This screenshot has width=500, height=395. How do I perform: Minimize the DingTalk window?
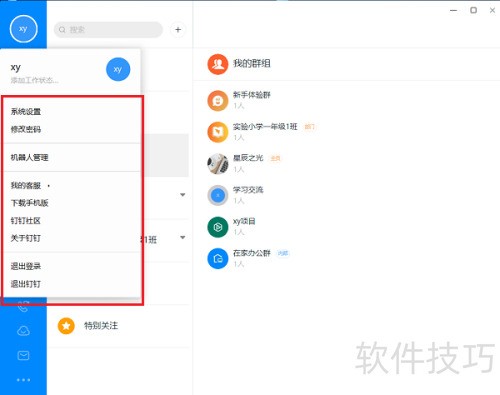(x=453, y=10)
